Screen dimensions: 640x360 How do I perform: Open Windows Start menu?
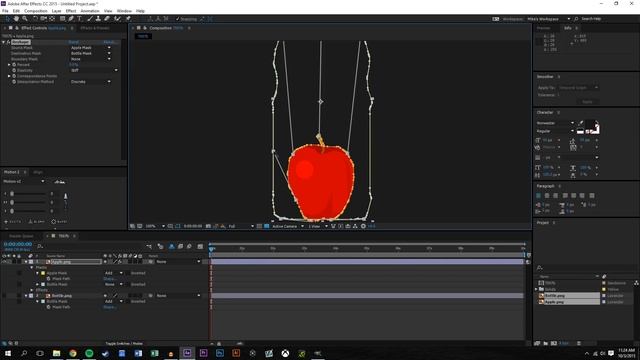[x=8, y=353]
